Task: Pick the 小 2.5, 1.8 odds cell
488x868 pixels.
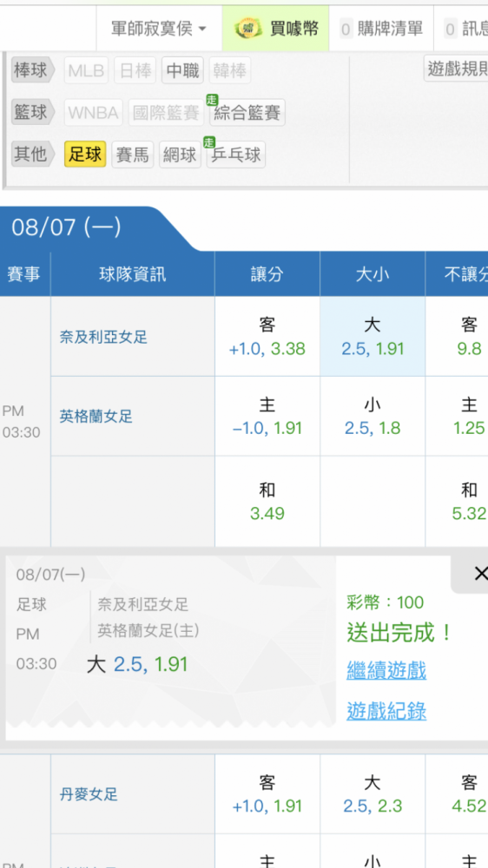Action: pyautogui.click(x=373, y=417)
